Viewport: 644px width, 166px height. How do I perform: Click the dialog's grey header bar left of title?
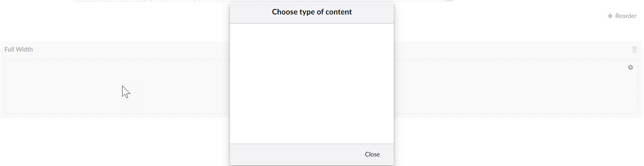251,12
